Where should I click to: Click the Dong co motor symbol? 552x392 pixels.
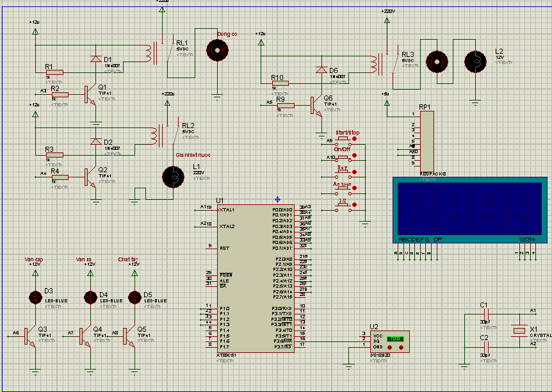(217, 49)
